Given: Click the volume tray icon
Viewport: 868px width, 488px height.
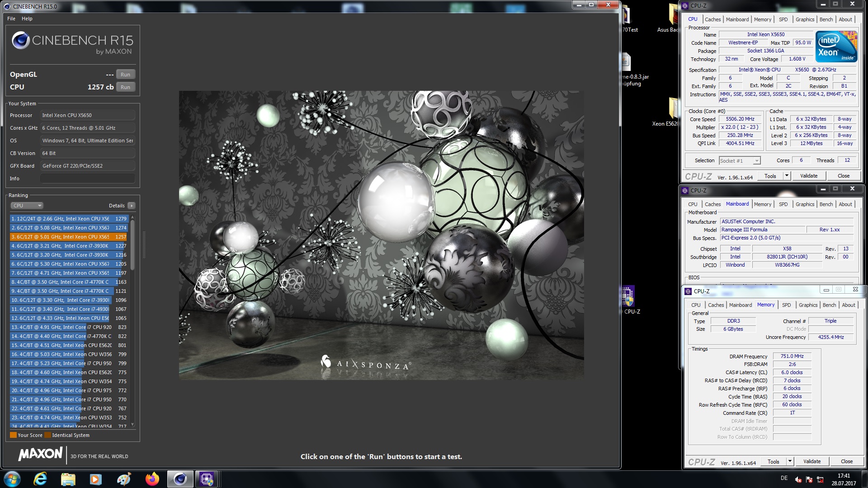Looking at the screenshot, I should 799,479.
